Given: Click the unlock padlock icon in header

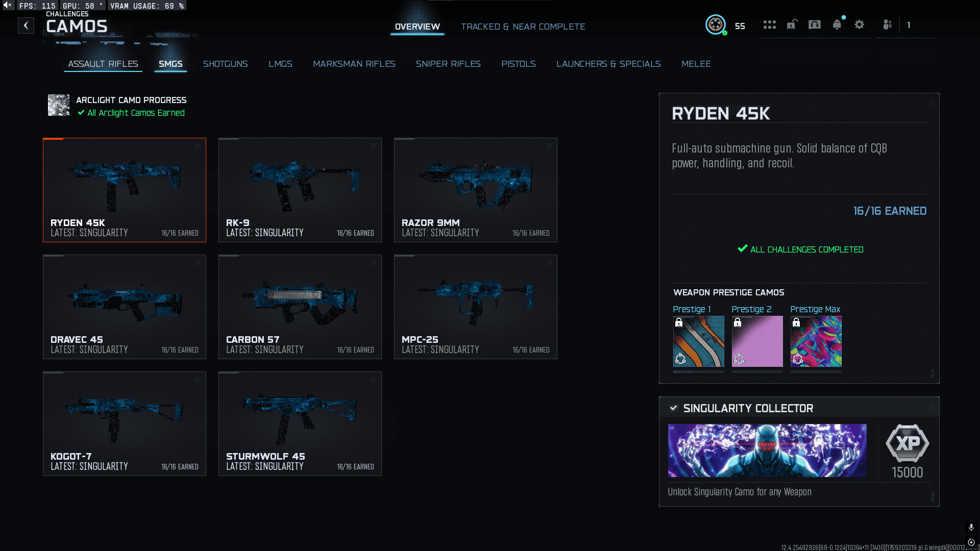Looking at the screenshot, I should click(792, 24).
